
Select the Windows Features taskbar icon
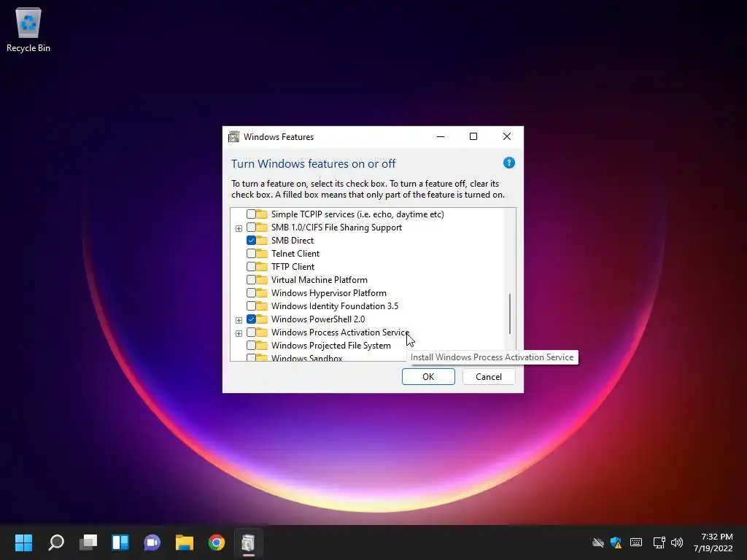248,542
